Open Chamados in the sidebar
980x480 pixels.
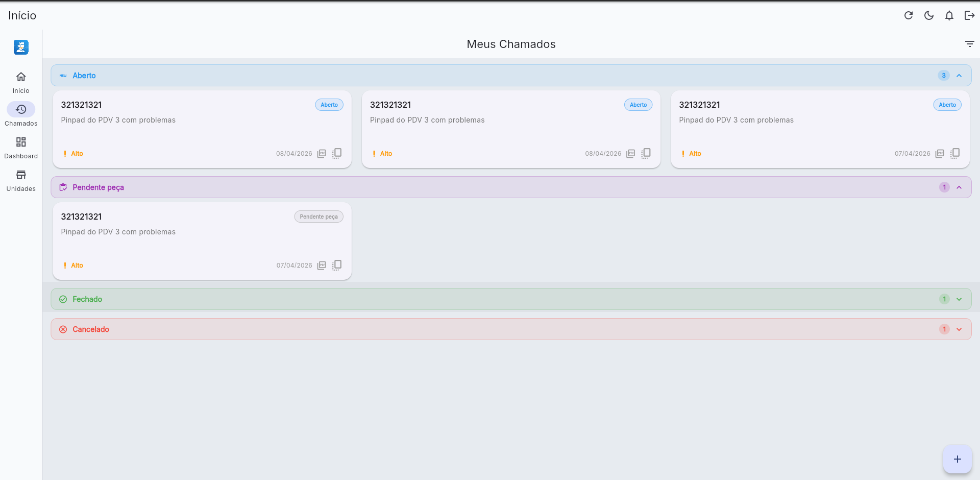click(21, 114)
